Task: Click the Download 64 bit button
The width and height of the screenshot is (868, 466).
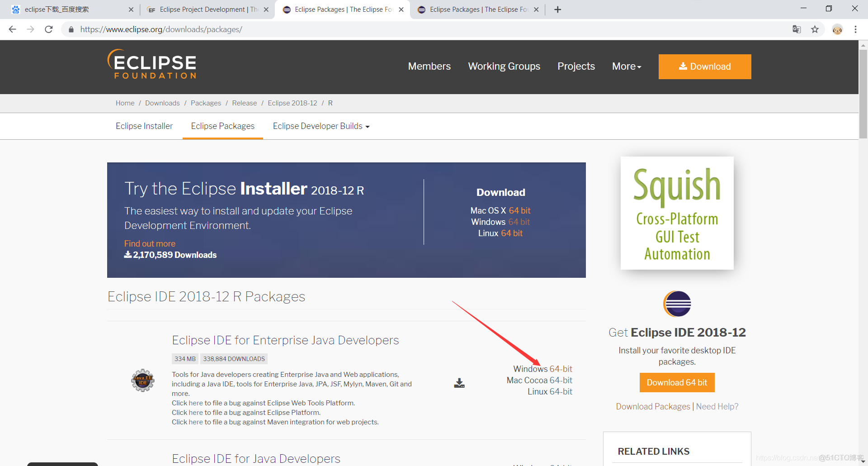Action: (x=677, y=383)
